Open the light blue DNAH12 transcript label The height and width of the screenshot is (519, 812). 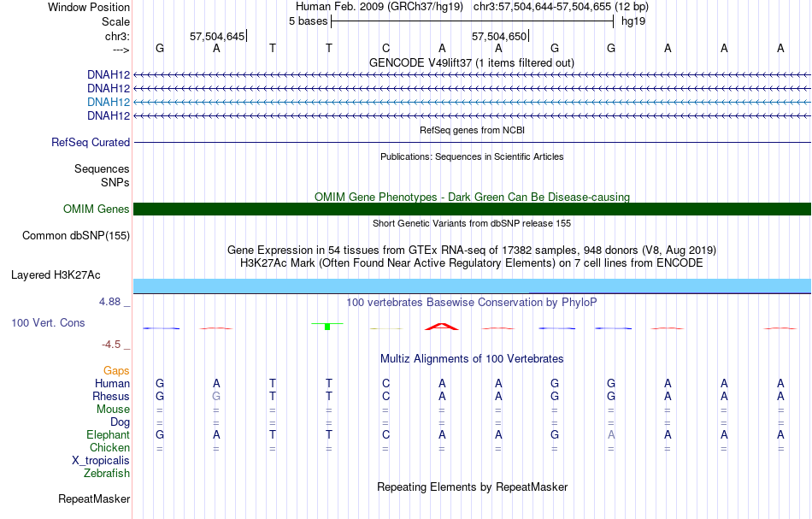[109, 102]
